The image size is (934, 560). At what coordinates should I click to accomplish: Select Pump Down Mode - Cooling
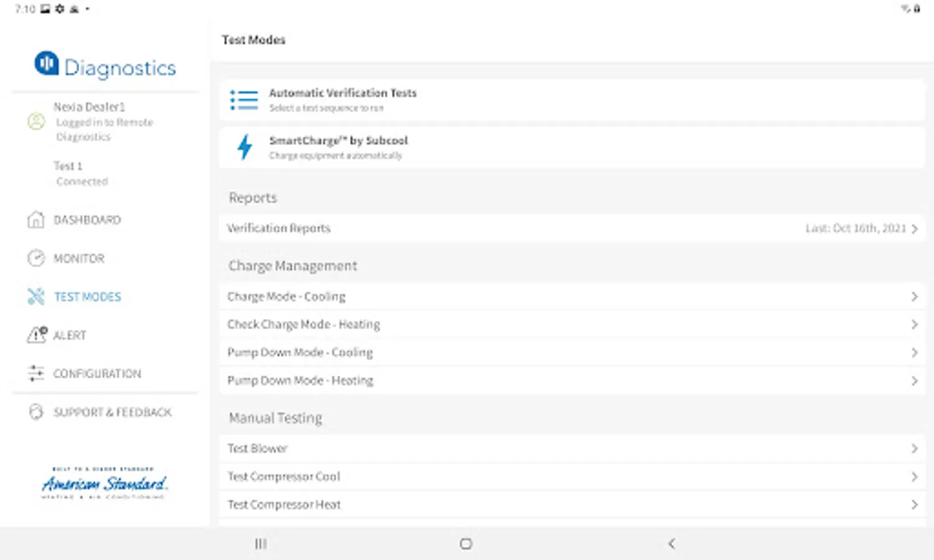(572, 352)
